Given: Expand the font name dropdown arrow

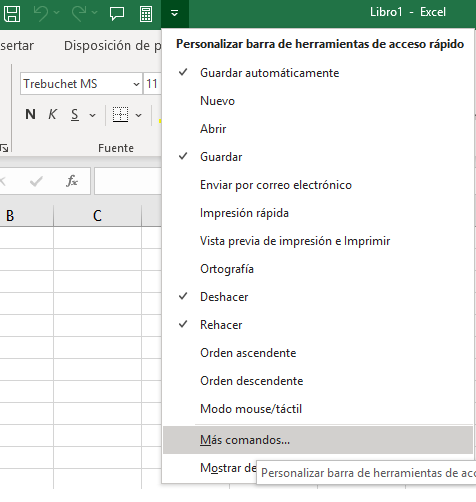Looking at the screenshot, I should tap(136, 84).
